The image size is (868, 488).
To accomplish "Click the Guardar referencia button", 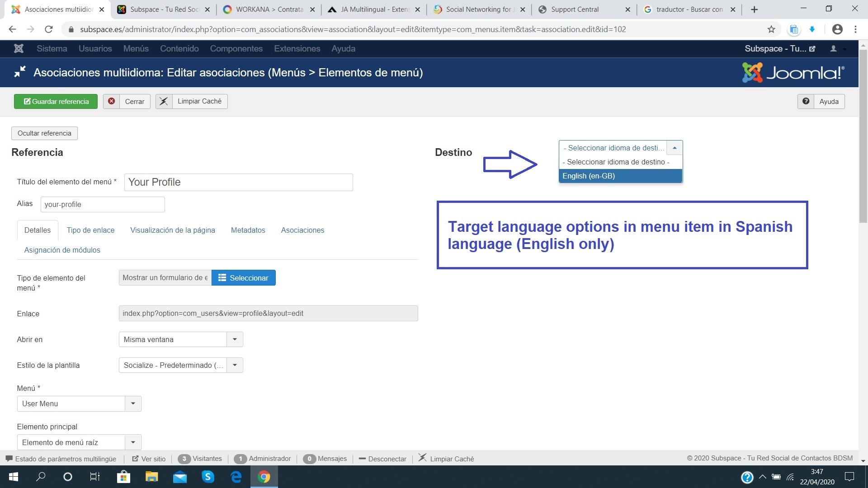I will click(56, 101).
